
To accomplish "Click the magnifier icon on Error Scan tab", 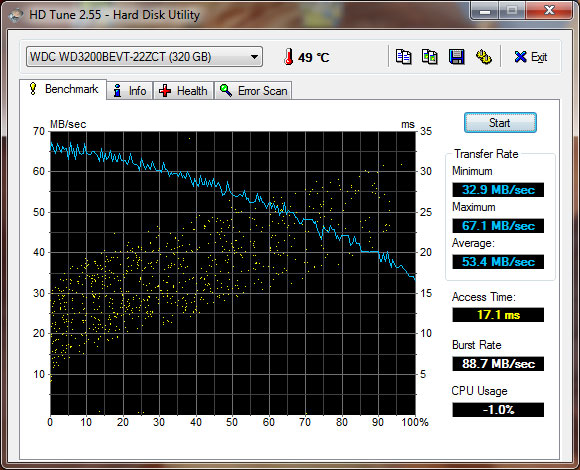I will (x=226, y=90).
